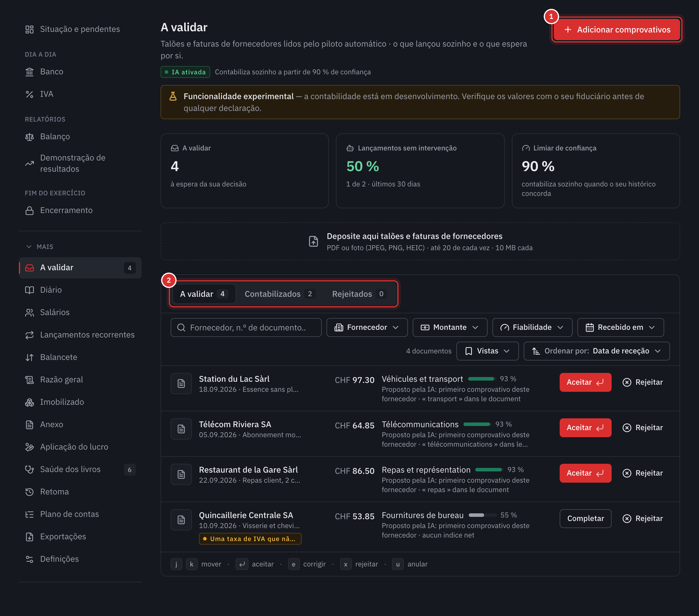Screen dimensions: 699x616
Task: Open the Vistas dropdown
Action: coord(487,351)
